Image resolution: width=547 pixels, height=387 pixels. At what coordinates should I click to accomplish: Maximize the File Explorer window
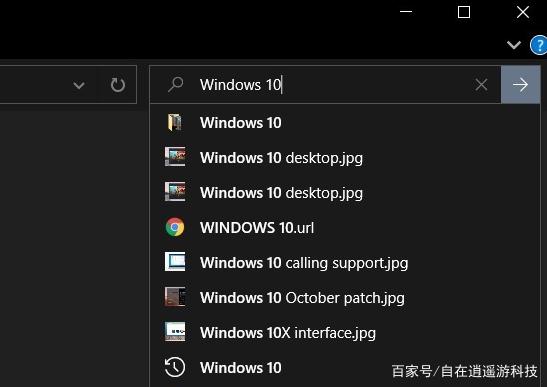point(464,12)
